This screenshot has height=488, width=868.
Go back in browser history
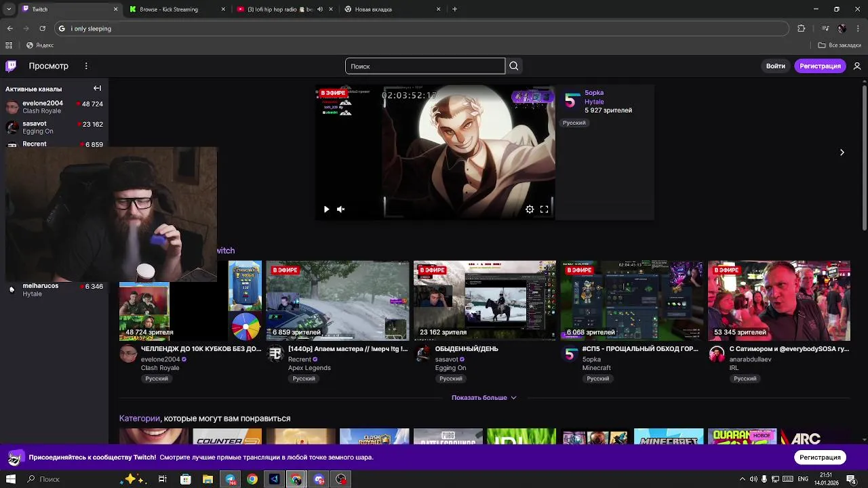(x=9, y=28)
